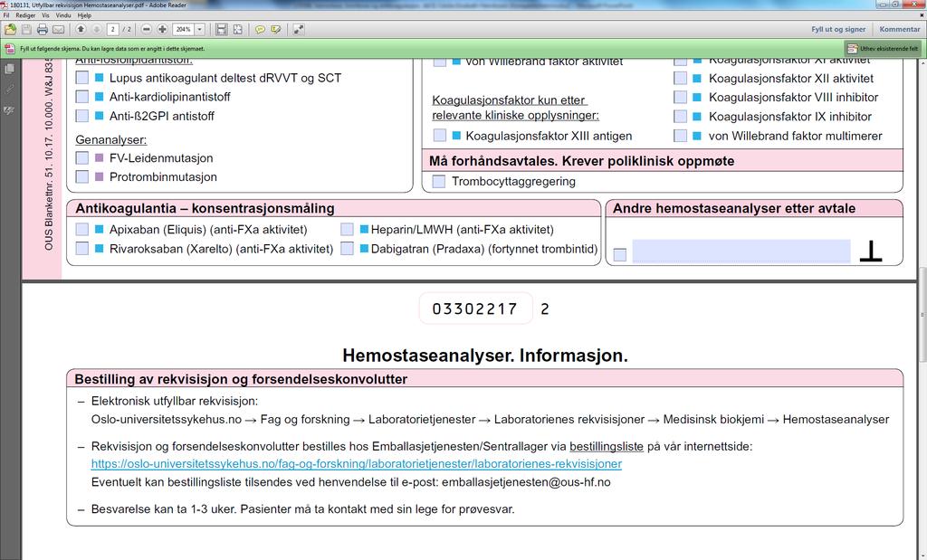Screen dimensions: 927x560
Task: Go to next page arrow
Action: (x=97, y=29)
